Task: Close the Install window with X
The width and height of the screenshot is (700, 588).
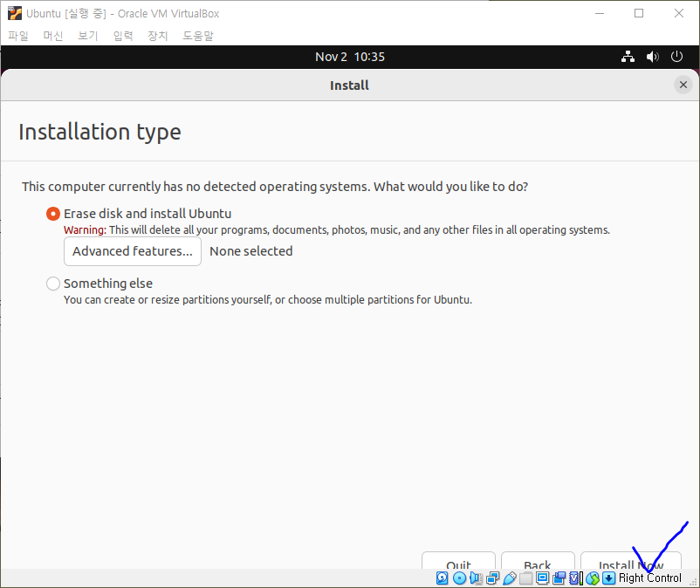Action: click(x=683, y=85)
